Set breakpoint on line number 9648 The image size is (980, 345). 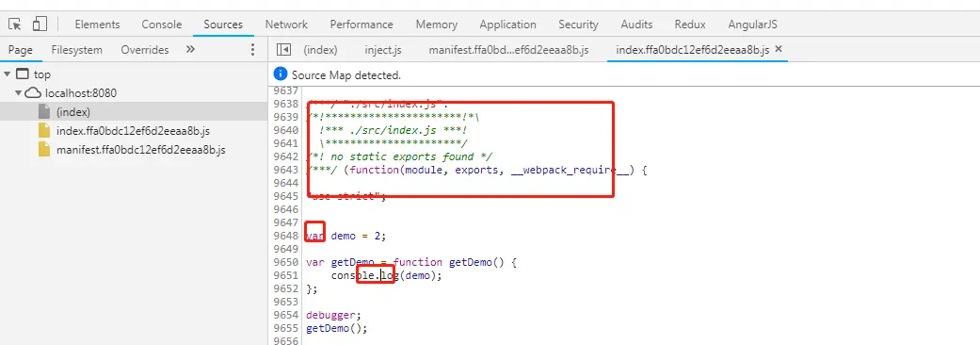tap(285, 236)
